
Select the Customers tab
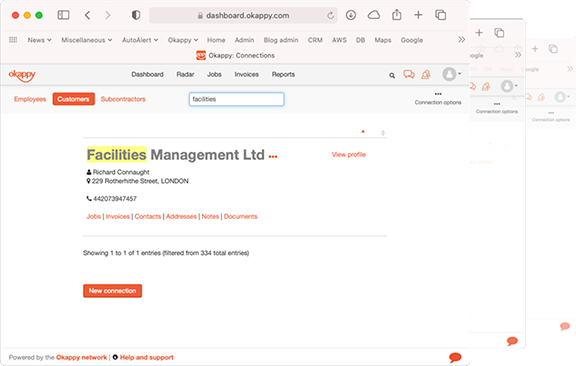pyautogui.click(x=73, y=99)
